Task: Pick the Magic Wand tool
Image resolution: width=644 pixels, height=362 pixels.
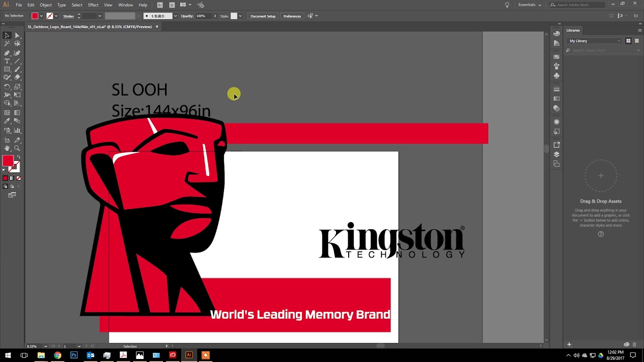Action: tap(7, 44)
